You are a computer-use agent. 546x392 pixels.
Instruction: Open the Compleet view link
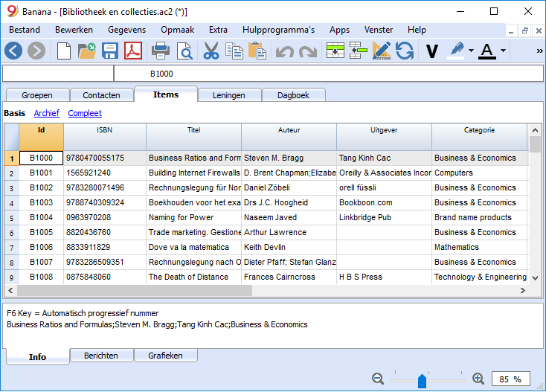85,113
